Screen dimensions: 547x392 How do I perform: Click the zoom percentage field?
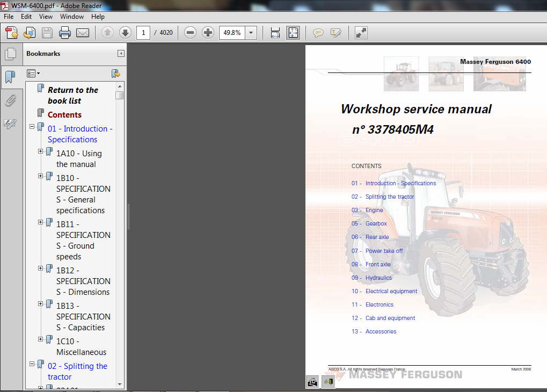(232, 33)
